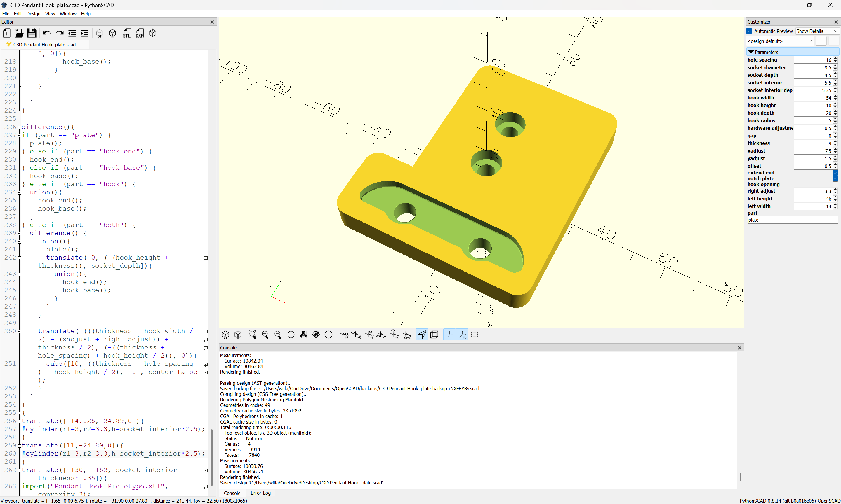Open the Design menu
The height and width of the screenshot is (504, 841).
pyautogui.click(x=33, y=14)
